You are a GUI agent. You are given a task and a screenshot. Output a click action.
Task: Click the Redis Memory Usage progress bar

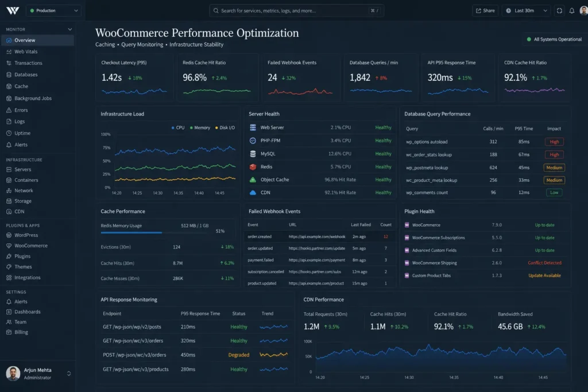[154, 232]
